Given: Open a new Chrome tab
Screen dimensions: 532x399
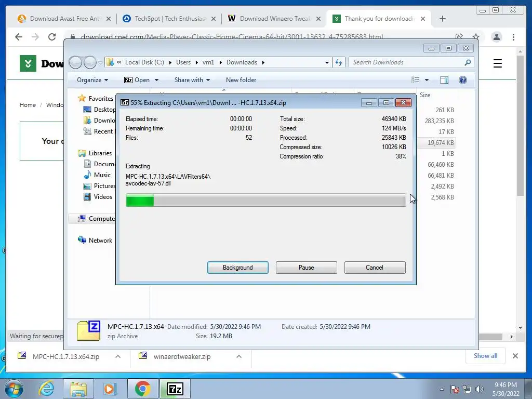Looking at the screenshot, I should [443, 19].
